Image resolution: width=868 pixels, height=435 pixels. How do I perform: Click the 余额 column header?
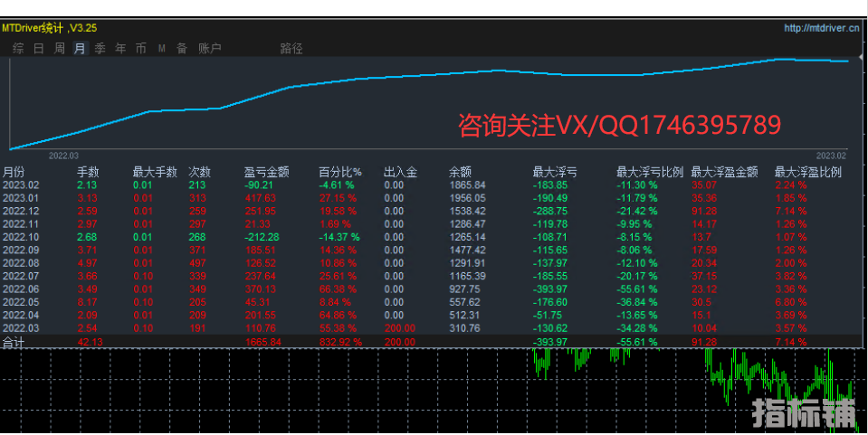(x=460, y=171)
